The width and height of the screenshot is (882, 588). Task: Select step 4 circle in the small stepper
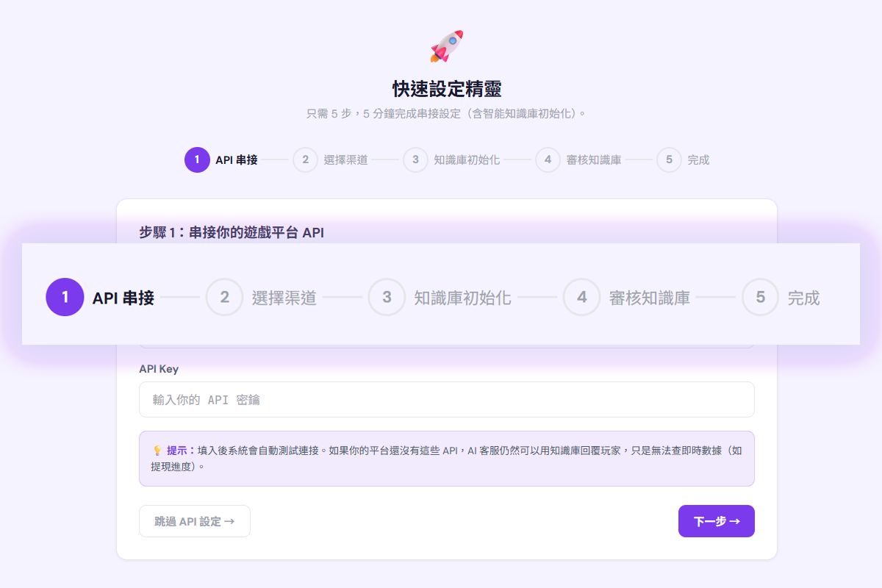click(x=548, y=160)
